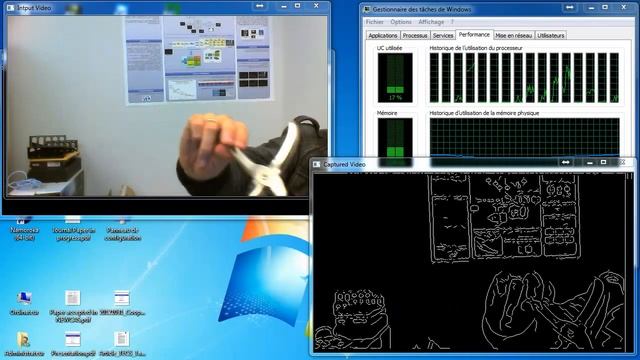Click the 'Historique de l'utilisation du processeur' label
Viewport: 640px width, 360px height.
(x=476, y=48)
